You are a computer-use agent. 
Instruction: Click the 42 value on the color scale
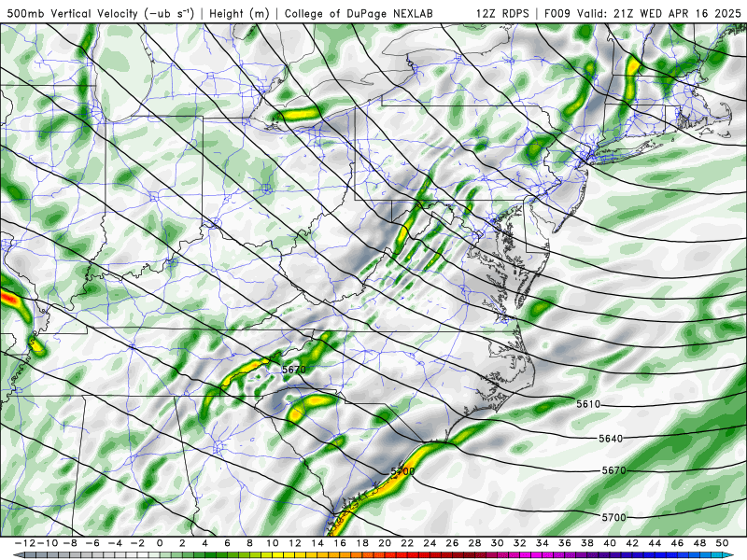click(632, 543)
